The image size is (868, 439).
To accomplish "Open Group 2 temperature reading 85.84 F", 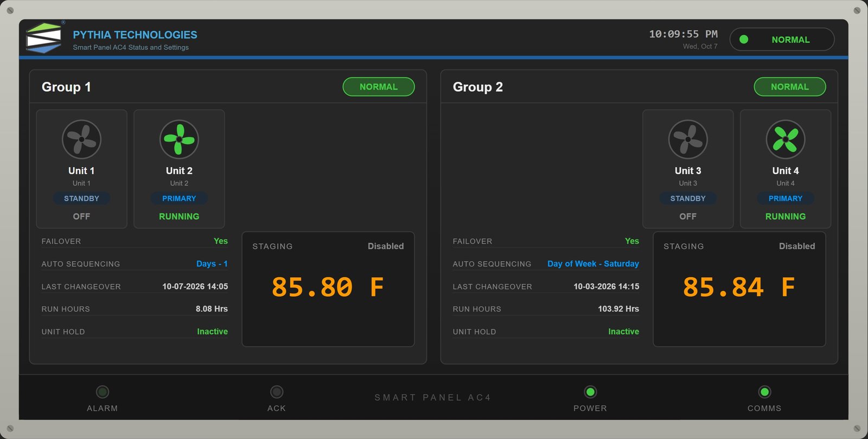I will pos(739,288).
